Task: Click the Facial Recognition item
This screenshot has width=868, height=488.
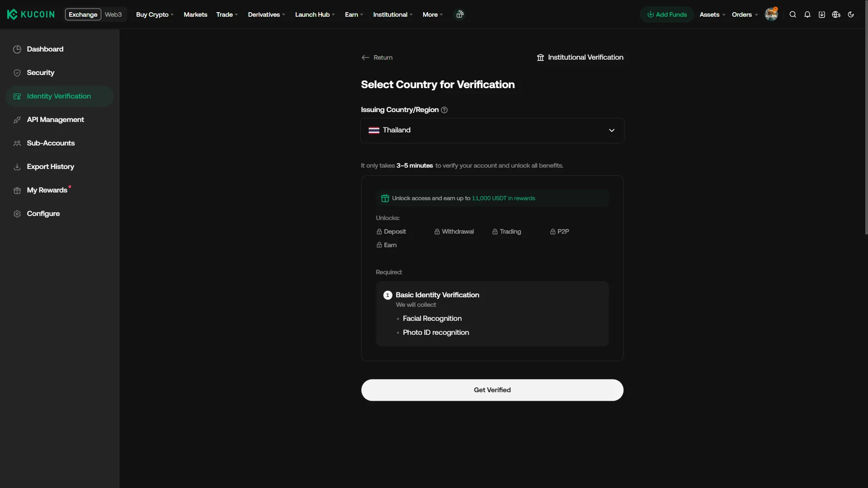Action: click(432, 319)
